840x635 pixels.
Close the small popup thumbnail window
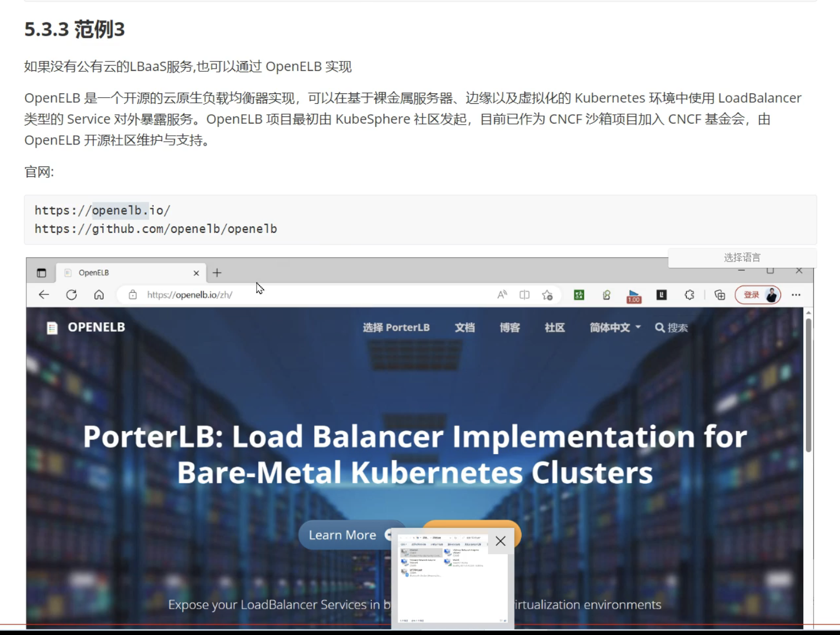[x=500, y=541]
